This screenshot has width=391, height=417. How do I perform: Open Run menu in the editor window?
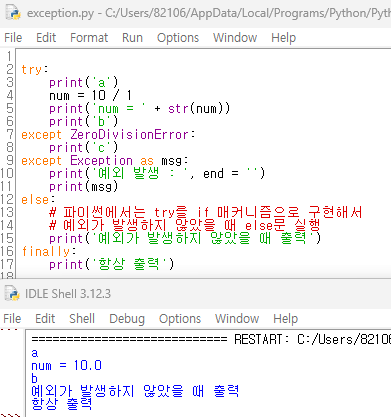(x=132, y=38)
